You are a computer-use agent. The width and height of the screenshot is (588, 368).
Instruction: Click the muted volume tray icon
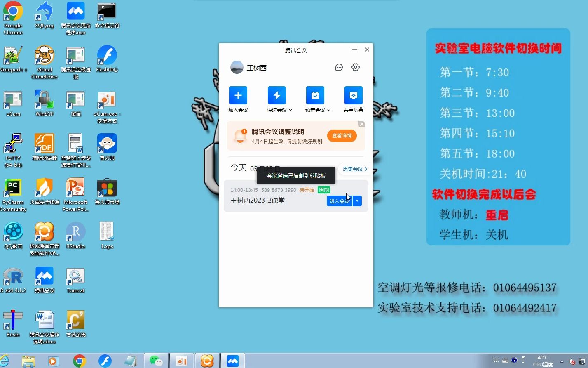(572, 361)
